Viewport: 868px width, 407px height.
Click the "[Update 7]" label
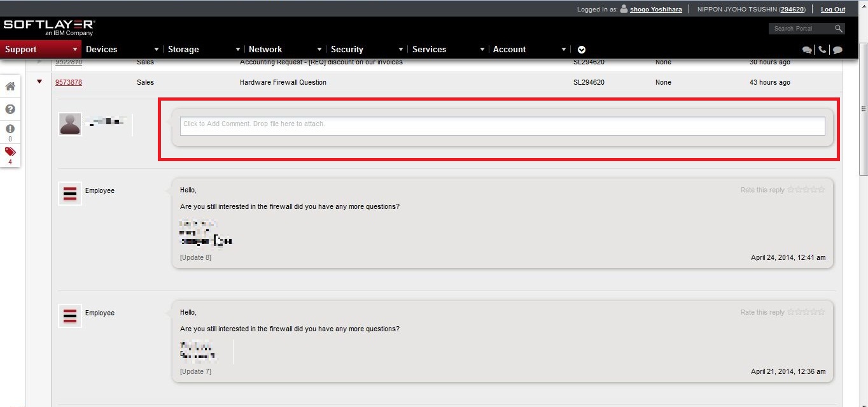(195, 371)
